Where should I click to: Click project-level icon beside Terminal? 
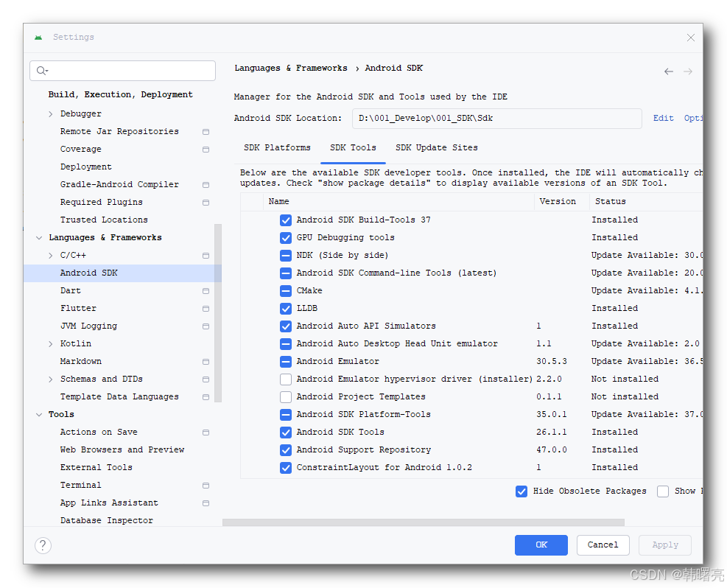coord(206,485)
